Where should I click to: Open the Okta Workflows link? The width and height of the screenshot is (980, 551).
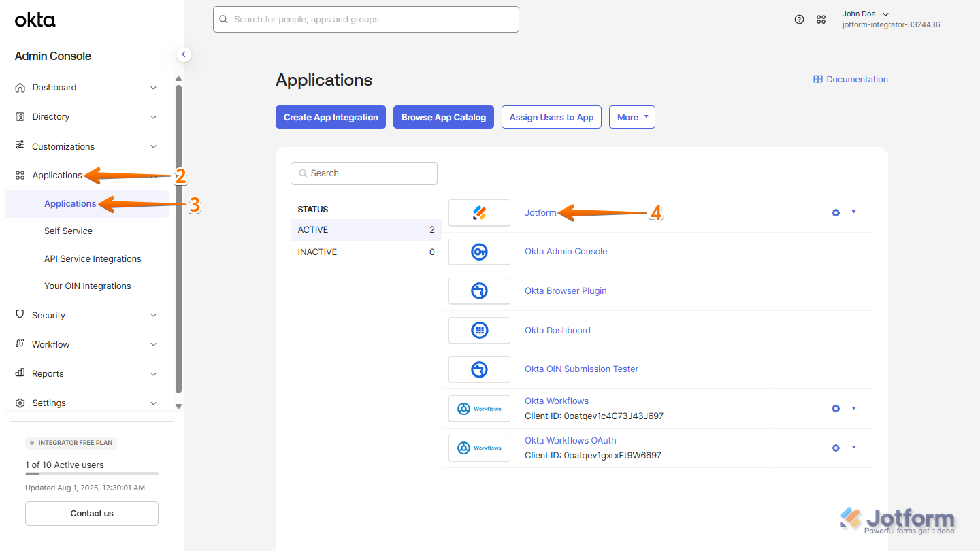click(557, 401)
